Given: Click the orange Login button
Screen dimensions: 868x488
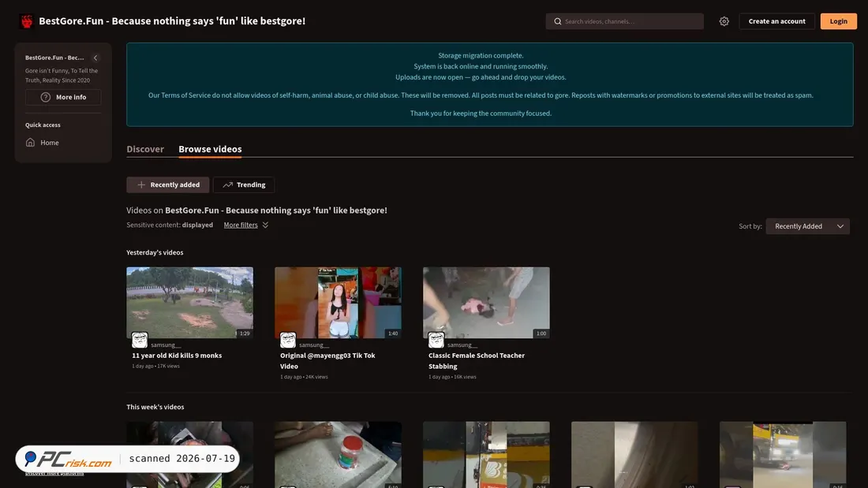Looking at the screenshot, I should click(838, 21).
